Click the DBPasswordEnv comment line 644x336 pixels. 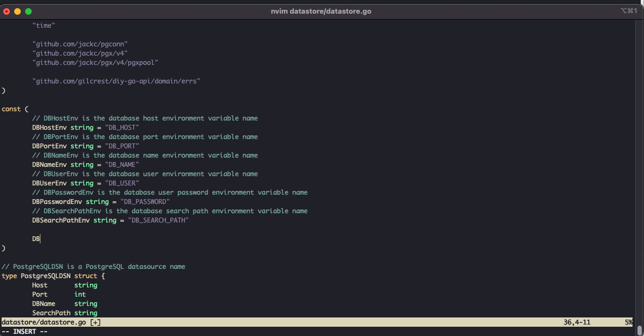(x=170, y=193)
